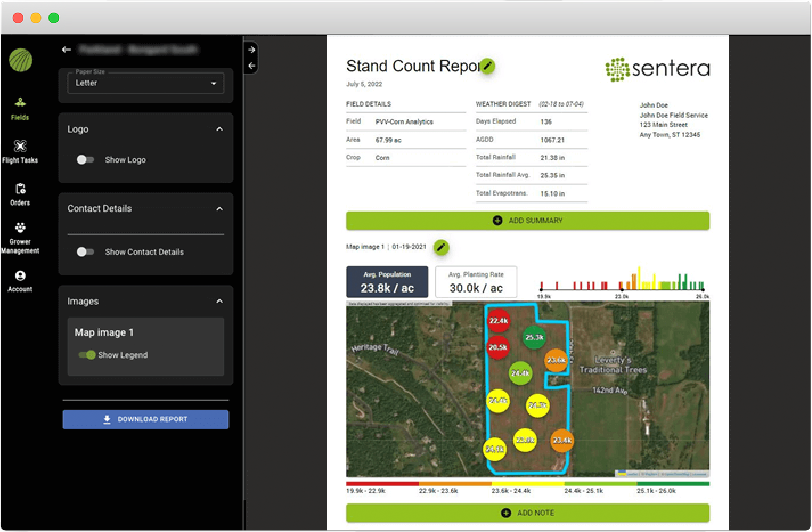The height and width of the screenshot is (532, 812).
Task: Click the July 5, 2022 report date
Action: coord(364,84)
